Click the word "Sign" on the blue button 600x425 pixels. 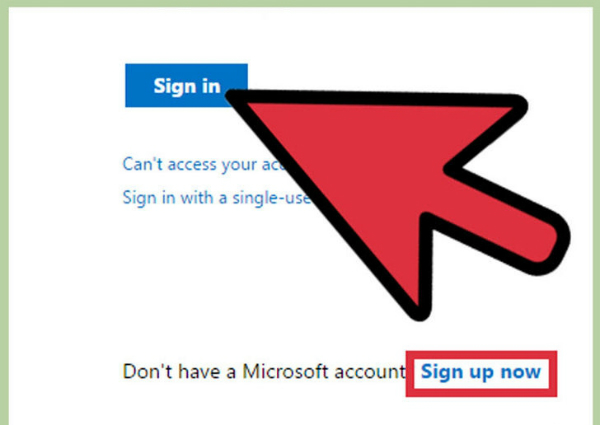coord(170,86)
